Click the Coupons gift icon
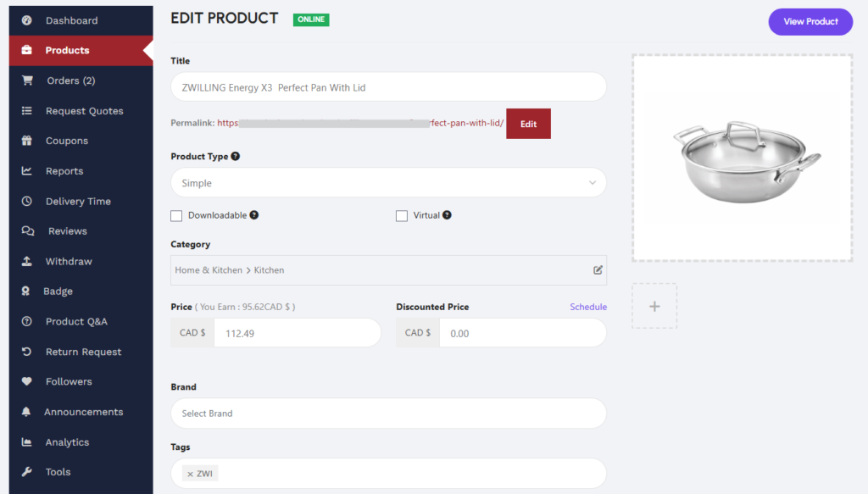Viewport: 868px width, 494px height. (27, 141)
